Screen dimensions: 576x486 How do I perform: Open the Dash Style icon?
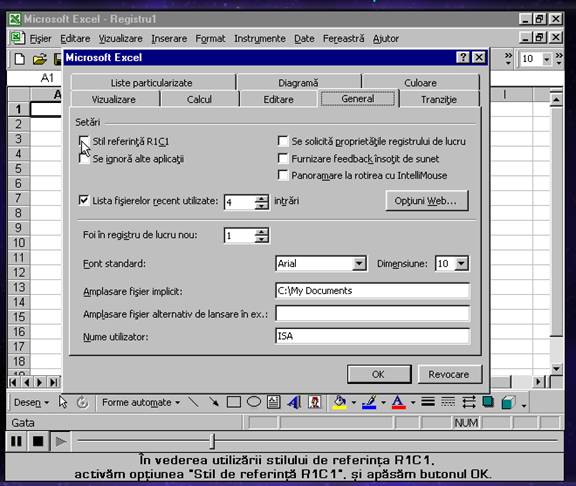[448, 402]
